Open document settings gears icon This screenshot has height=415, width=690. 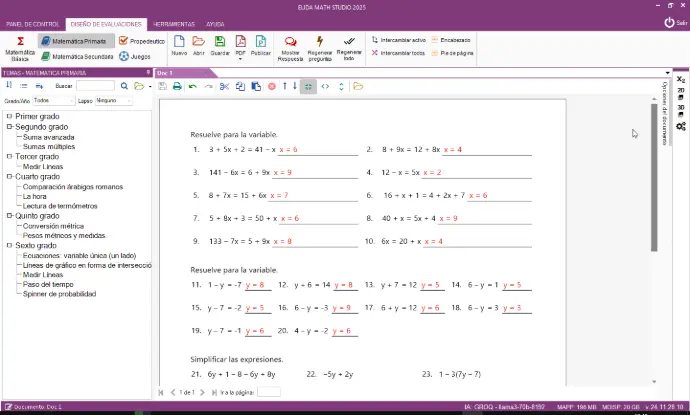pyautogui.click(x=681, y=126)
